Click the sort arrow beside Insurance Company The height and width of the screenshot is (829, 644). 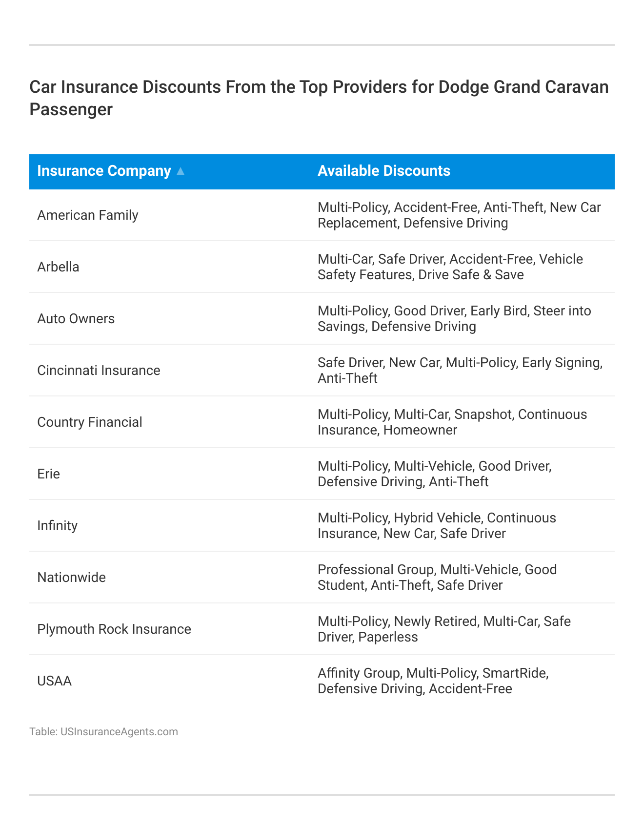click(181, 171)
